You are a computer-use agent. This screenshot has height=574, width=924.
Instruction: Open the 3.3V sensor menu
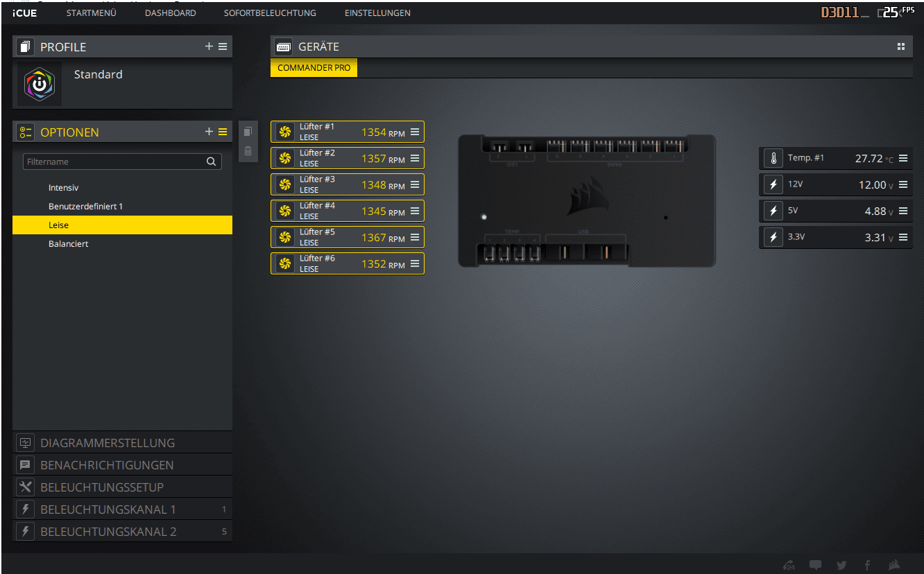903,237
